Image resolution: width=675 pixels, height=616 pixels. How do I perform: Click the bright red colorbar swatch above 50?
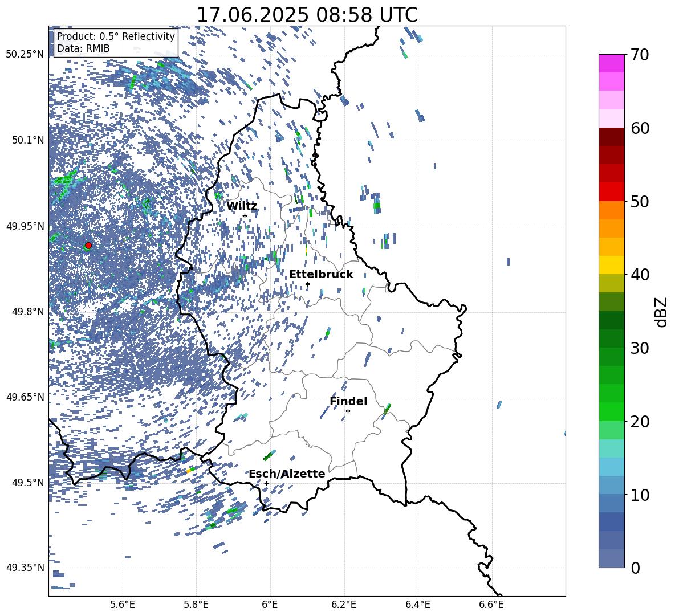point(612,192)
